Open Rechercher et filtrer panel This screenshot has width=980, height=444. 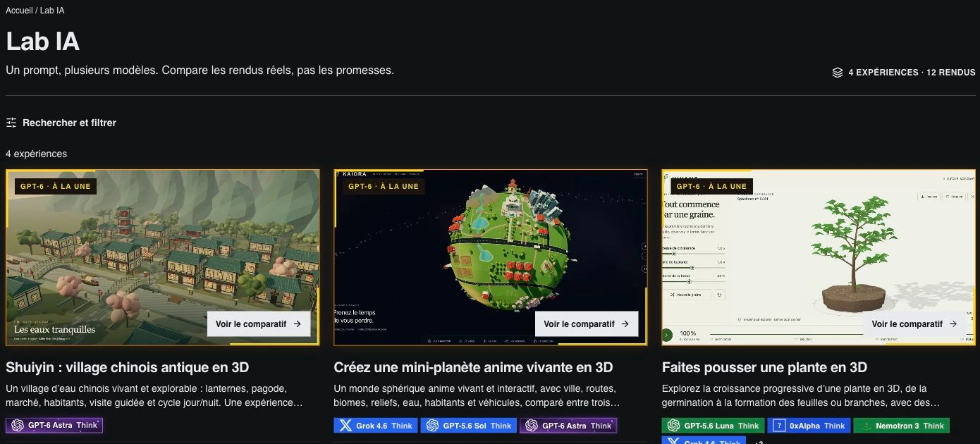click(61, 123)
